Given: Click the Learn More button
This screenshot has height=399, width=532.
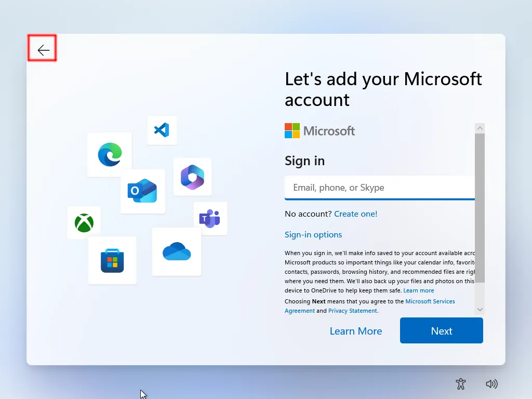Looking at the screenshot, I should [356, 330].
